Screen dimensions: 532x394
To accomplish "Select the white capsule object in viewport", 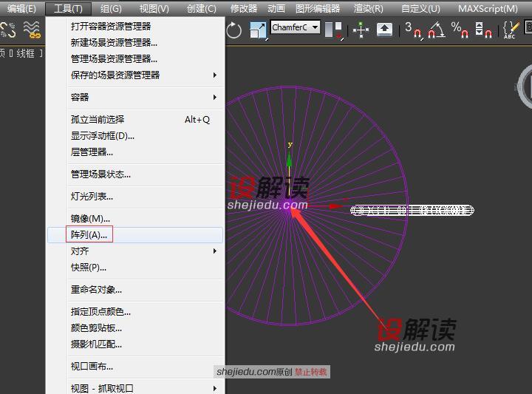I will [x=412, y=211].
